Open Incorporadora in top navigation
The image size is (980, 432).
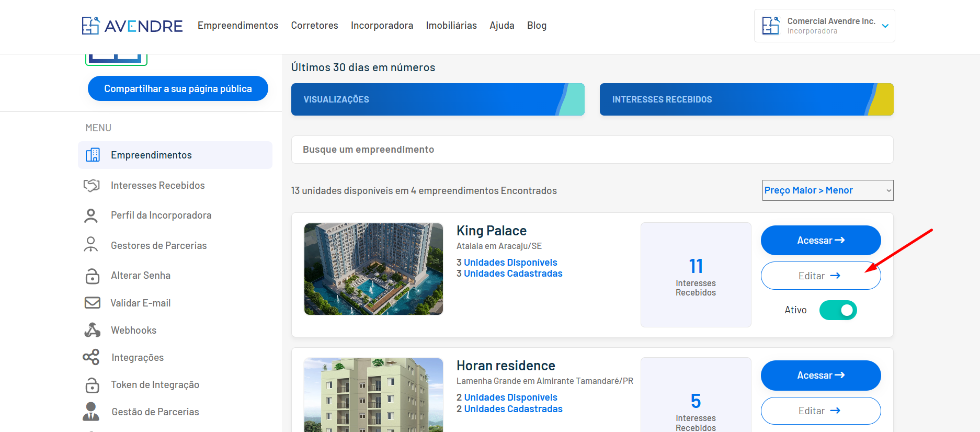(x=382, y=26)
